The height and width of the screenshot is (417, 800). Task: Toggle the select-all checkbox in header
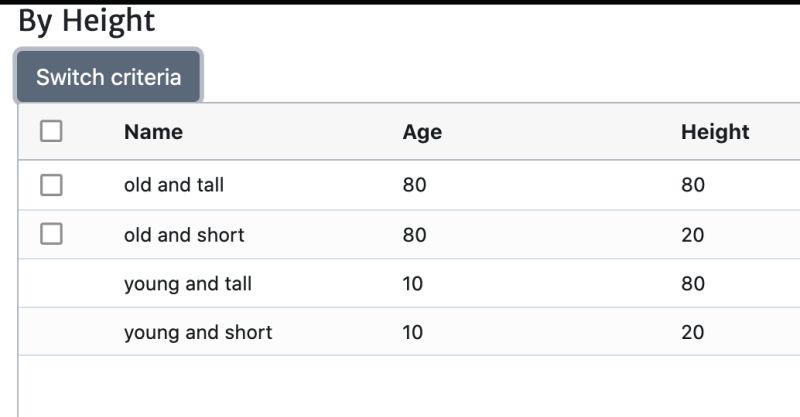(51, 131)
